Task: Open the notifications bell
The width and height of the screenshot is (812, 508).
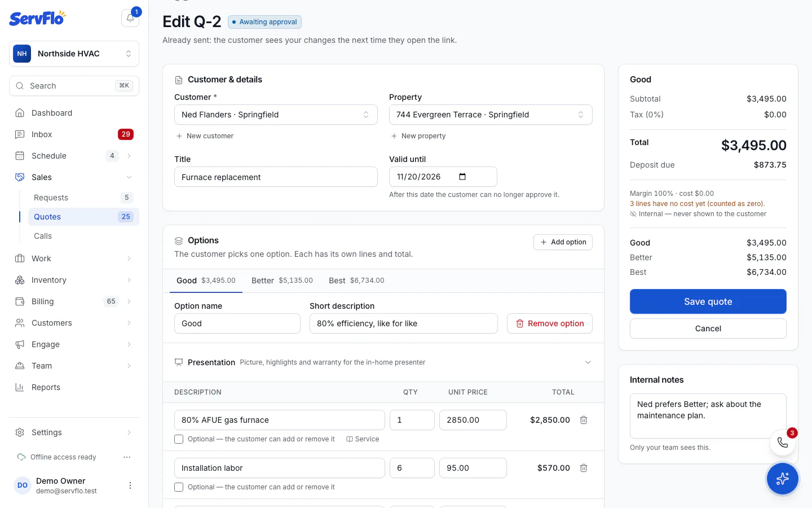Action: [130, 18]
